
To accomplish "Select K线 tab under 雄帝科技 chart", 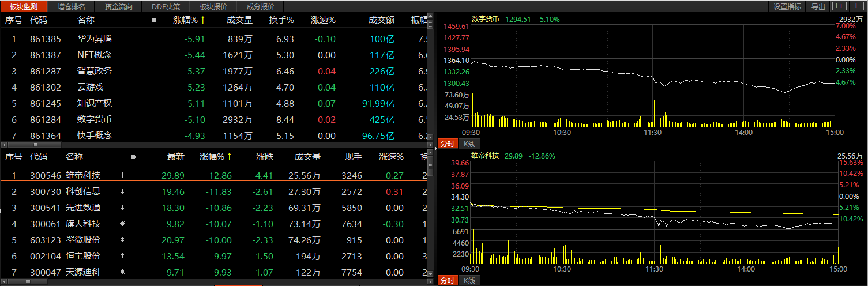I will 468,281.
